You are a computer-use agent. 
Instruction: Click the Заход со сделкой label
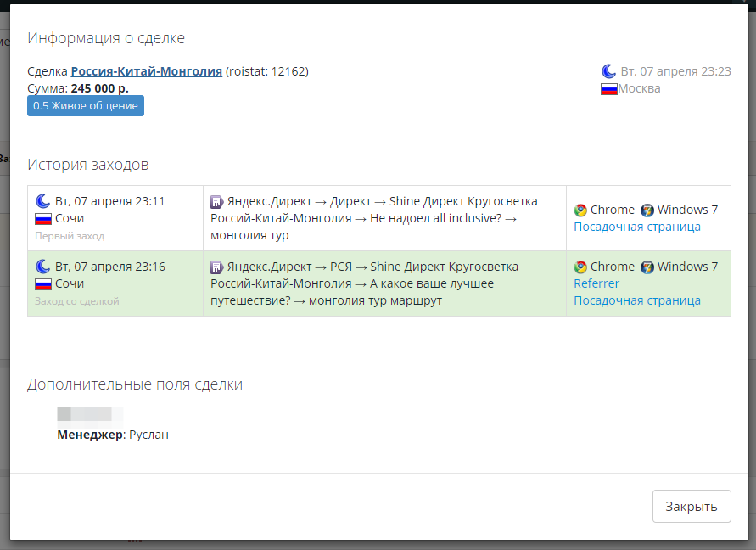[x=76, y=301]
